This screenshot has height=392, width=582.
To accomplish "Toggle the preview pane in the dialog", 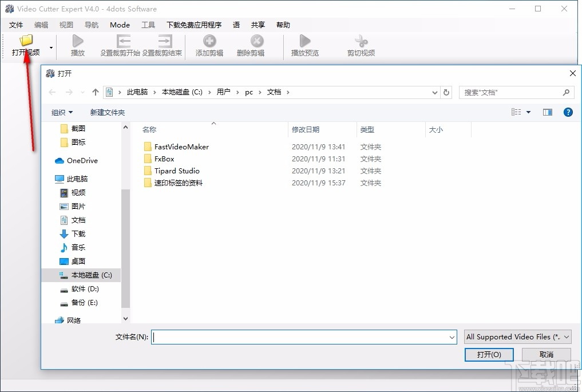I will [547, 112].
